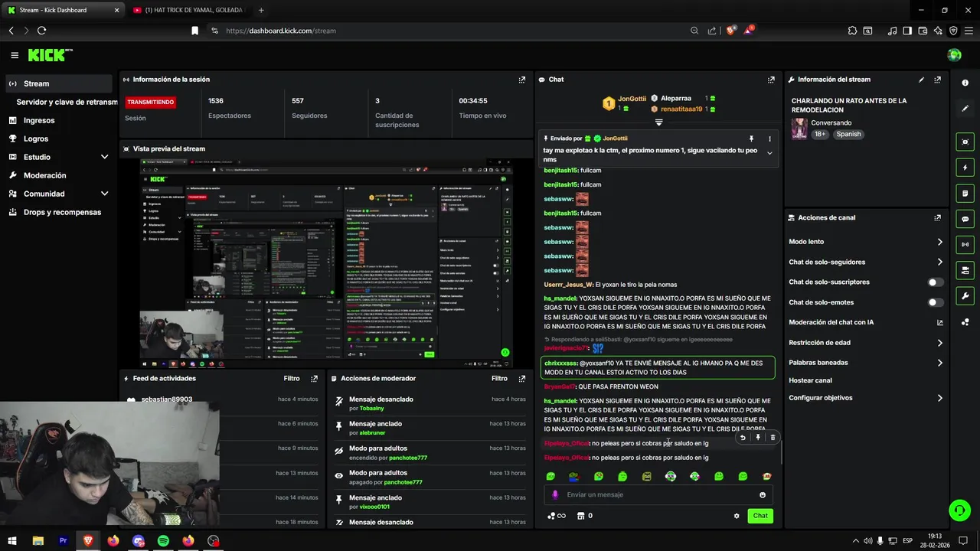Unpin the pinned JonGottii message
This screenshot has height=551, width=980.
click(x=751, y=139)
